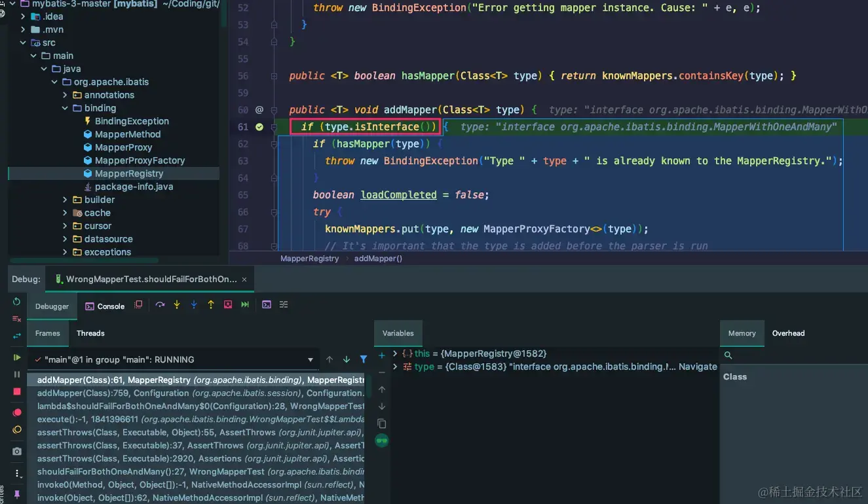Open MapperProxyFactory in the project tree
868x504 pixels.
[x=140, y=160]
